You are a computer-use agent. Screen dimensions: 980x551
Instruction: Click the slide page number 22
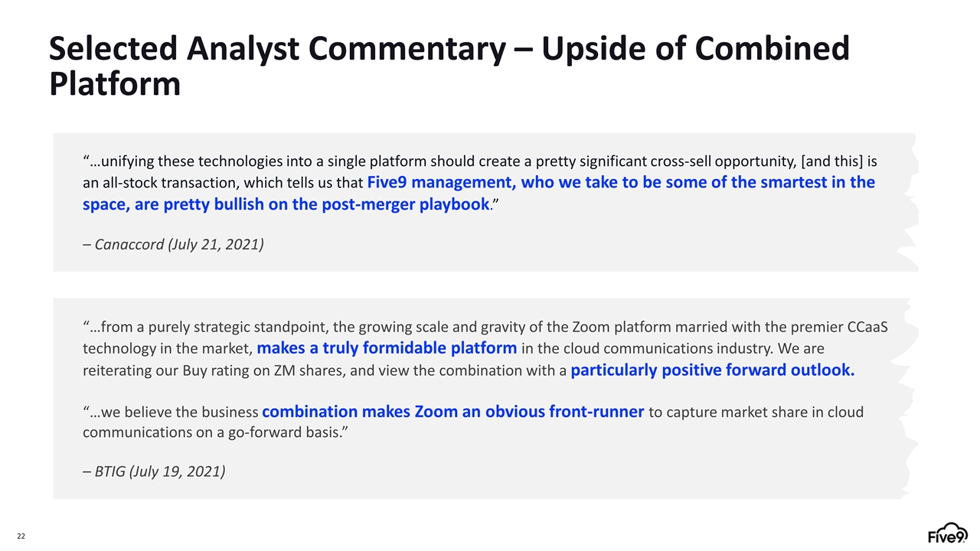(22, 535)
